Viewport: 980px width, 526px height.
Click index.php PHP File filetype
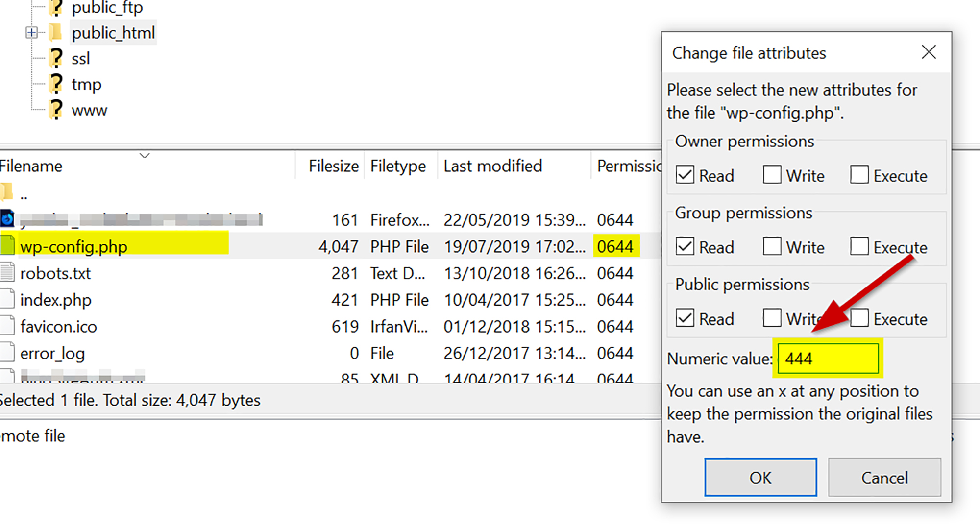click(x=399, y=300)
